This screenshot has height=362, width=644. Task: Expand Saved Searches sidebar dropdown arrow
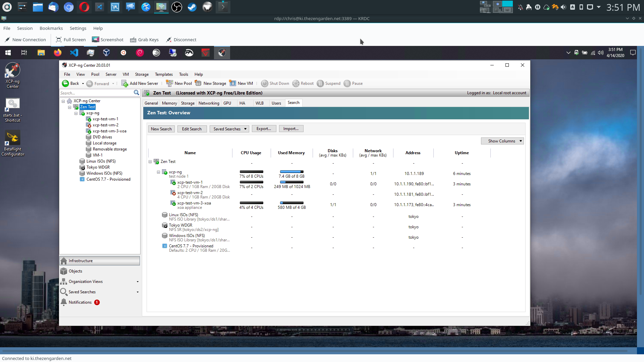click(138, 292)
